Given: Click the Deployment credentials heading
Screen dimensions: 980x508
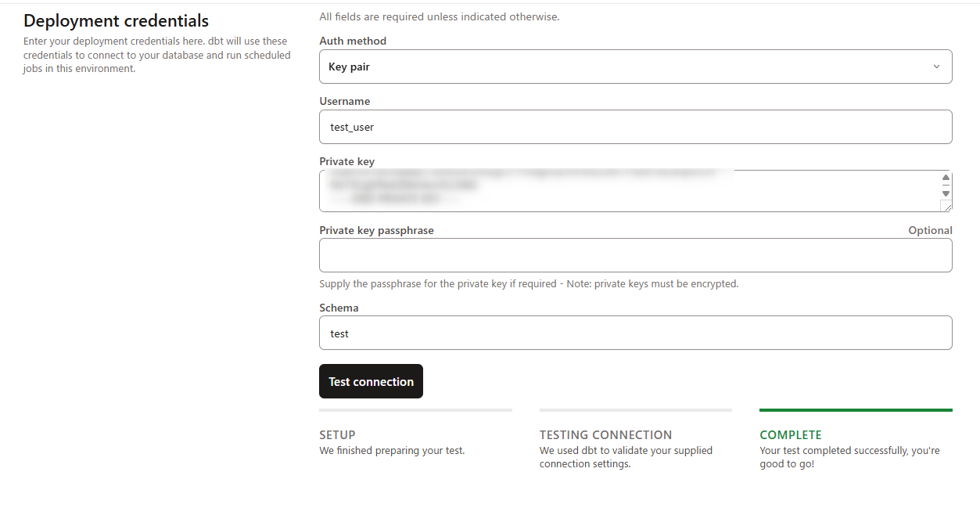Looking at the screenshot, I should pyautogui.click(x=116, y=20).
